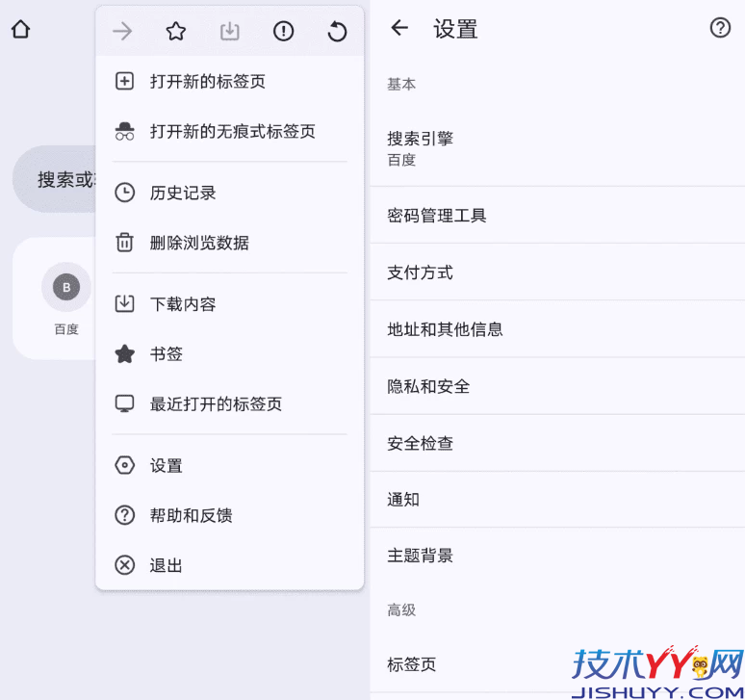
Task: Click the circled X exit icon
Action: tap(124, 565)
